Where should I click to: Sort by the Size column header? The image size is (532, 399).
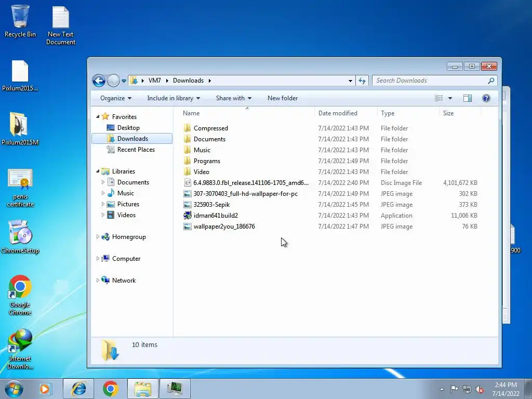click(460, 113)
